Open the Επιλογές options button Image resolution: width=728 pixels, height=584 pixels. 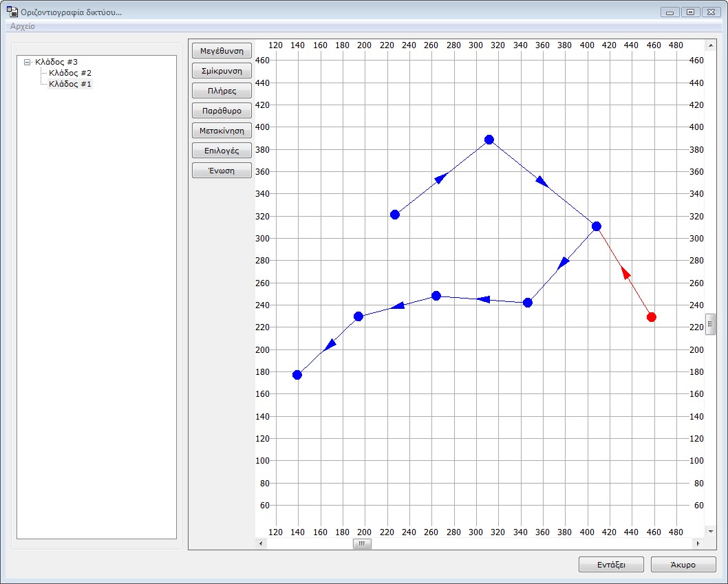coord(222,151)
